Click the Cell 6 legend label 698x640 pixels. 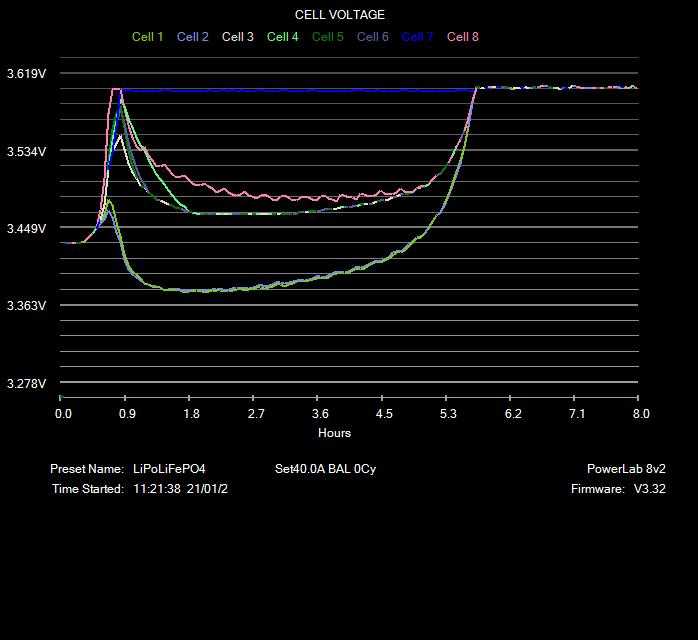click(373, 37)
